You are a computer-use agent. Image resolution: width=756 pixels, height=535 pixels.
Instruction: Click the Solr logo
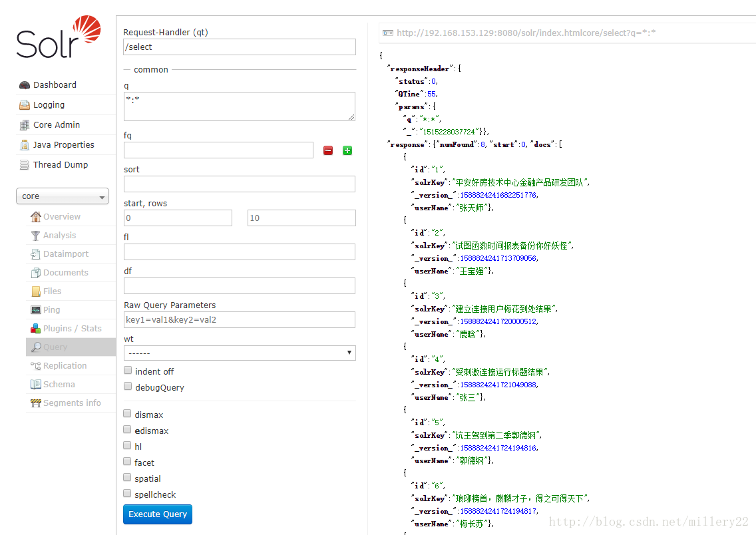click(x=59, y=37)
